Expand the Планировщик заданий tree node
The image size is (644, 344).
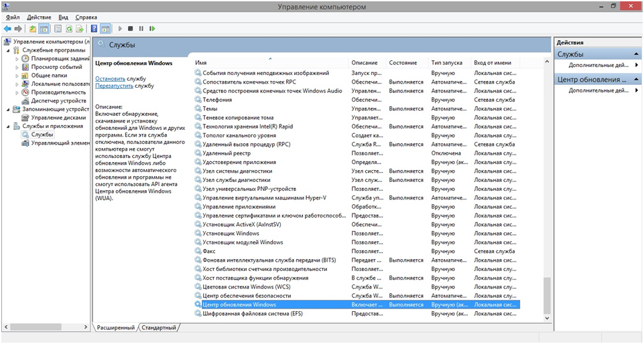[17, 59]
